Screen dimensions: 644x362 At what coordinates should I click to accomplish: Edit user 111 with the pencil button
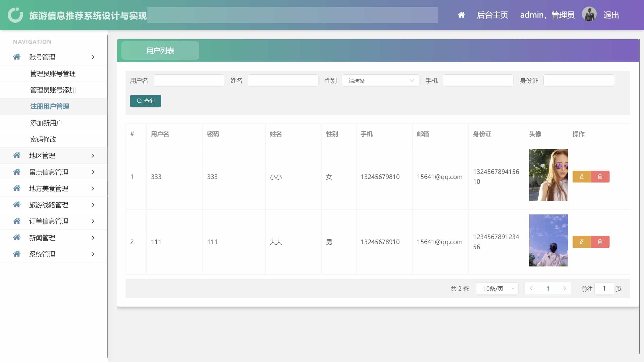click(x=582, y=242)
